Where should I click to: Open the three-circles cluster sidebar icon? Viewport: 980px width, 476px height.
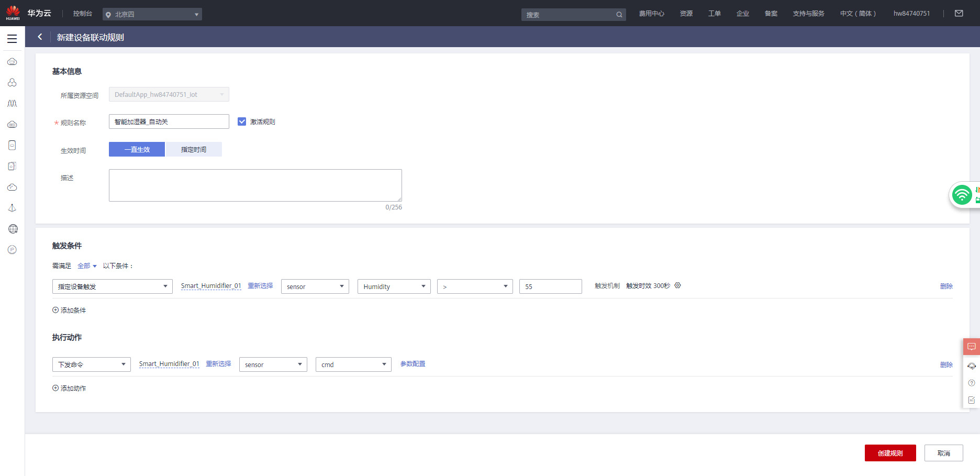(12, 83)
